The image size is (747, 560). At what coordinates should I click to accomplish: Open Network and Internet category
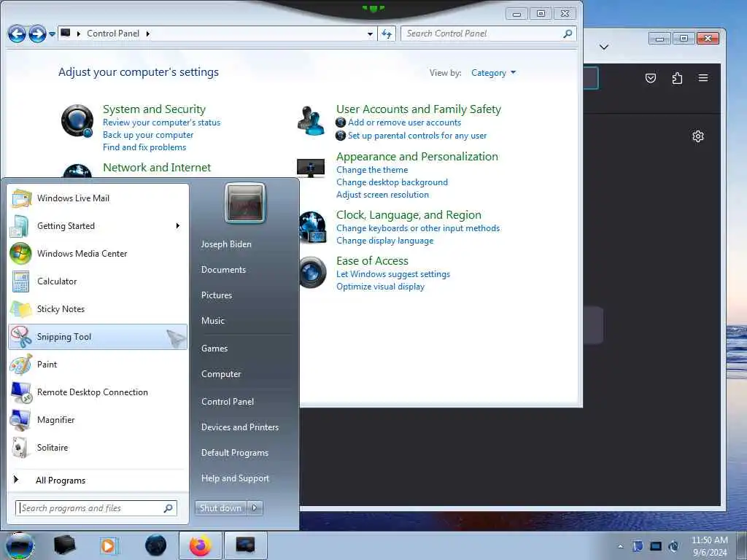[157, 168]
